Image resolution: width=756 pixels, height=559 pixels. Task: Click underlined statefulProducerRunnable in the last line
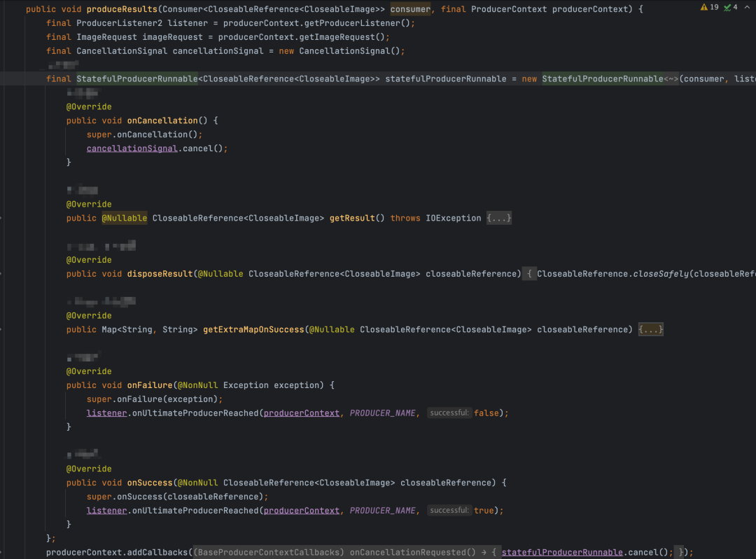[562, 553]
